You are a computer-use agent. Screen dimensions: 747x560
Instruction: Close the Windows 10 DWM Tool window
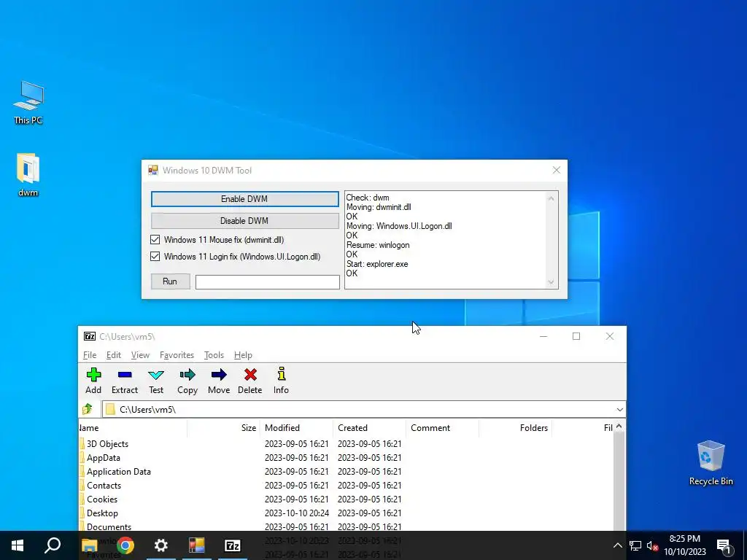tap(556, 170)
